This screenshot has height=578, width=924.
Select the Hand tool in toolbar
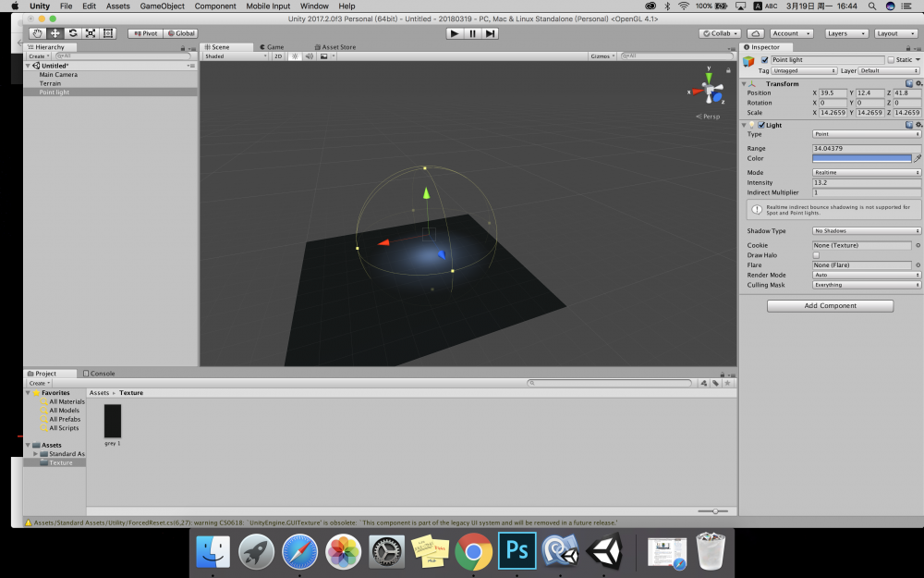tap(37, 33)
